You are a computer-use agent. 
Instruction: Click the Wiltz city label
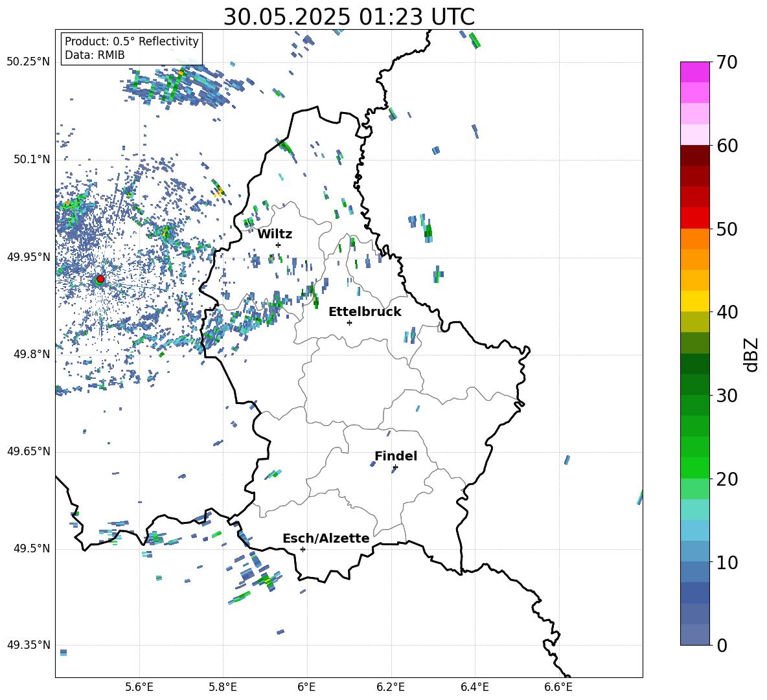coord(275,234)
